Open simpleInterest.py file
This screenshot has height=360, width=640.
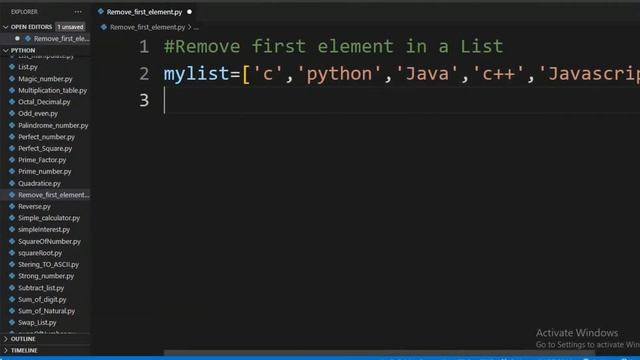click(44, 229)
